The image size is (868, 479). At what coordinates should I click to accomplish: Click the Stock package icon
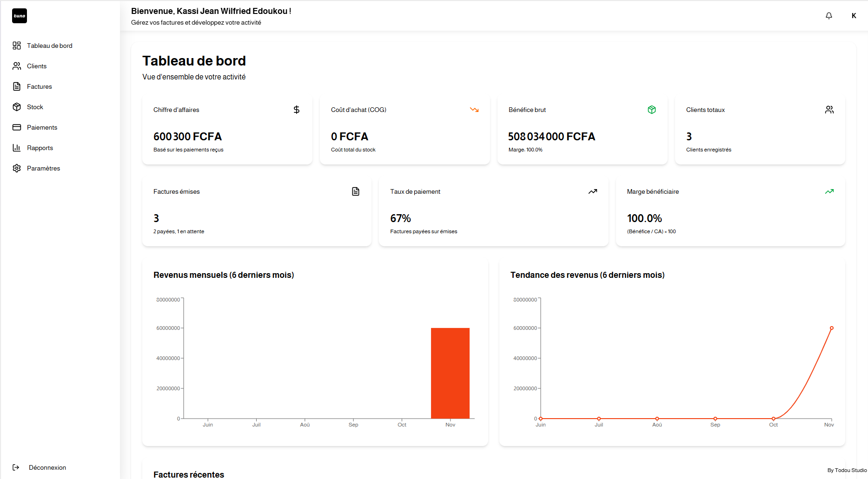17,107
